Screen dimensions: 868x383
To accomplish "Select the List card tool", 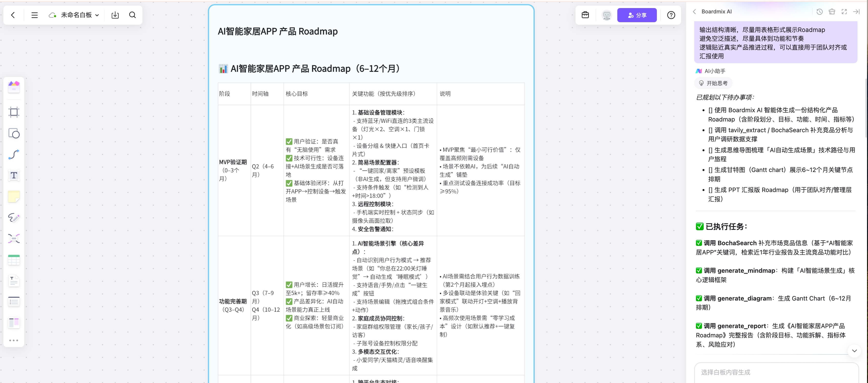I will pyautogui.click(x=14, y=302).
